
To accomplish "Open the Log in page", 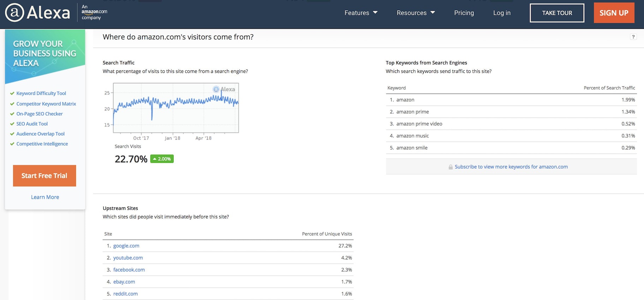I will click(x=501, y=13).
